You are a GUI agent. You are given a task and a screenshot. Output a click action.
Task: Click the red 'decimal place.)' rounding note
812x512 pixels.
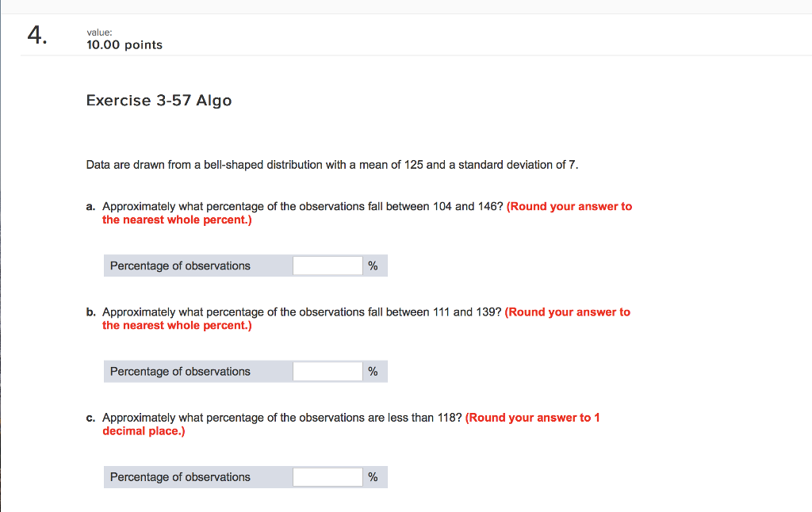[x=144, y=430]
